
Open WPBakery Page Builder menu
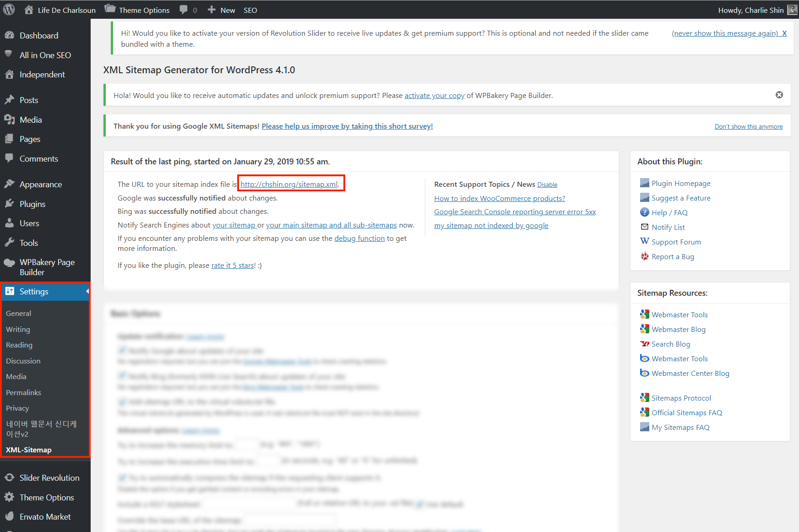(47, 267)
